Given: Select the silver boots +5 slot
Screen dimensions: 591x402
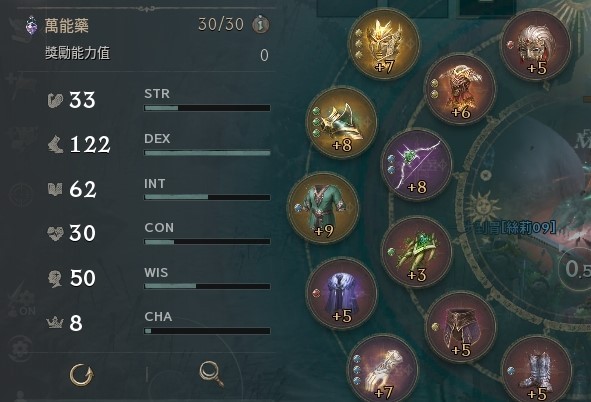Looking at the screenshot, I should point(536,371).
